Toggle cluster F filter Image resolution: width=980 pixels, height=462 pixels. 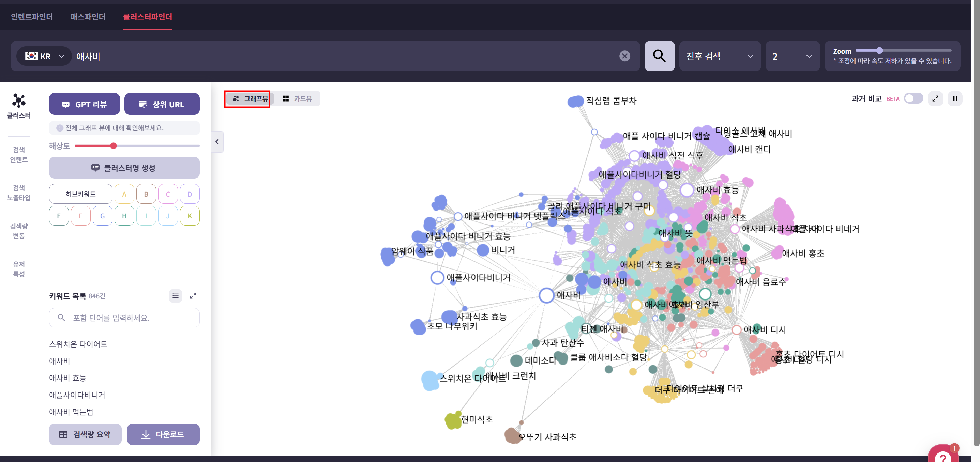80,216
